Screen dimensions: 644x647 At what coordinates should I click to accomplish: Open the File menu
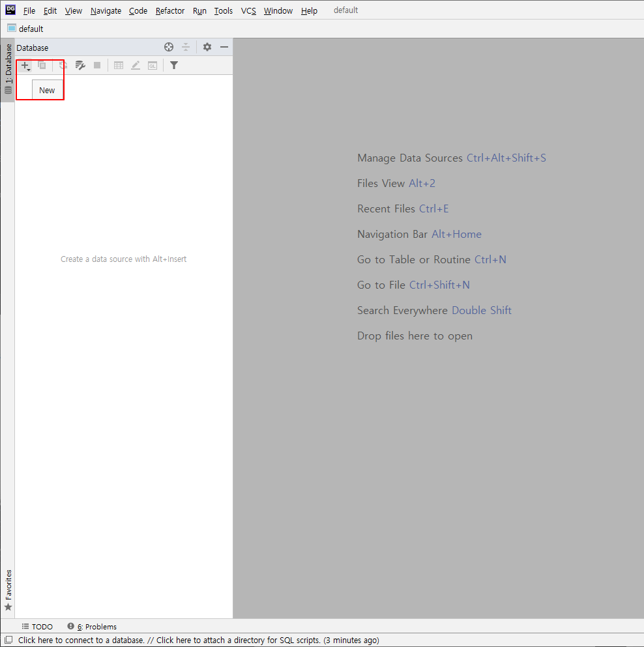(29, 10)
